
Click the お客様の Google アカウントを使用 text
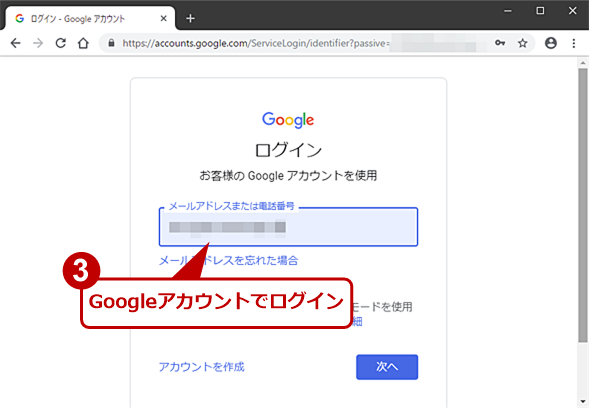click(x=288, y=175)
